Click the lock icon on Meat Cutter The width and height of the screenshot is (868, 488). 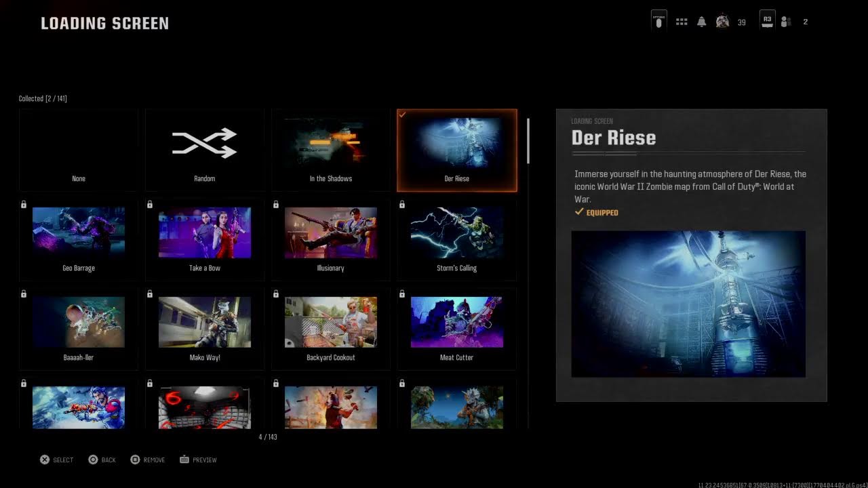[402, 294]
